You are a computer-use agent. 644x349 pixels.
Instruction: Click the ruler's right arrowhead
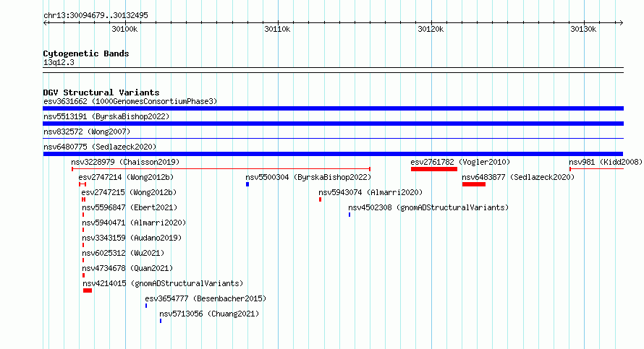tap(621, 22)
